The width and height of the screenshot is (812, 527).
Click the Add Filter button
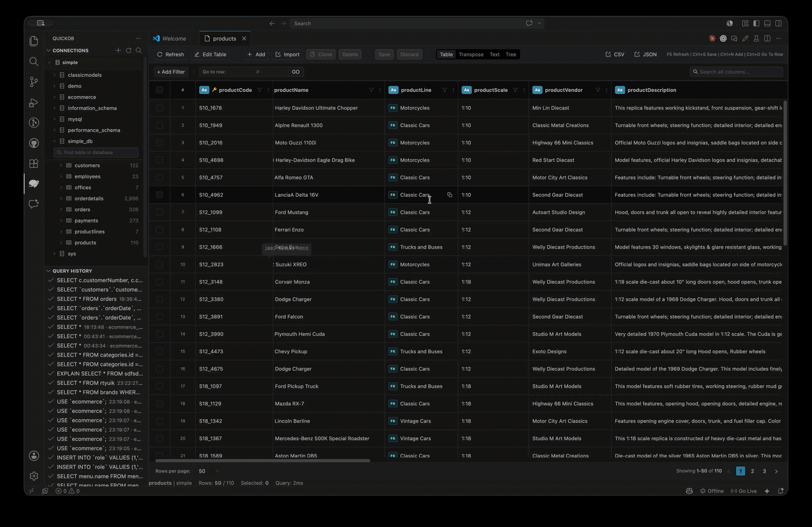[171, 72]
